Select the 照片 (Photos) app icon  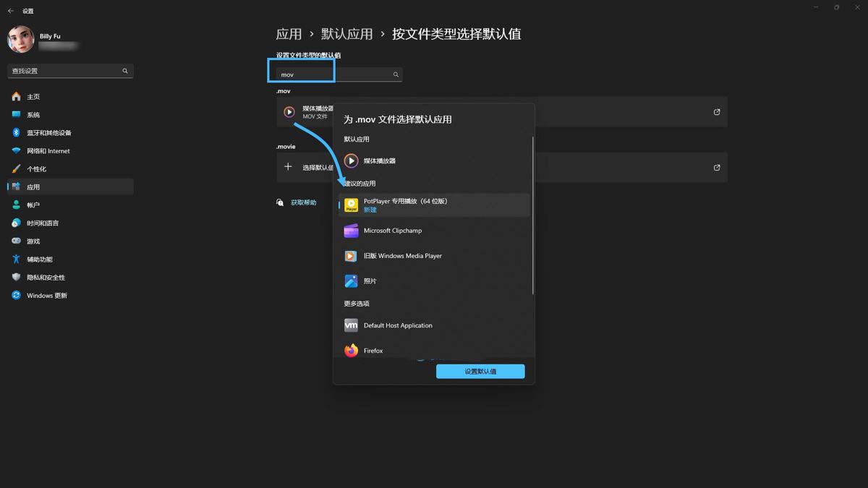[351, 281]
